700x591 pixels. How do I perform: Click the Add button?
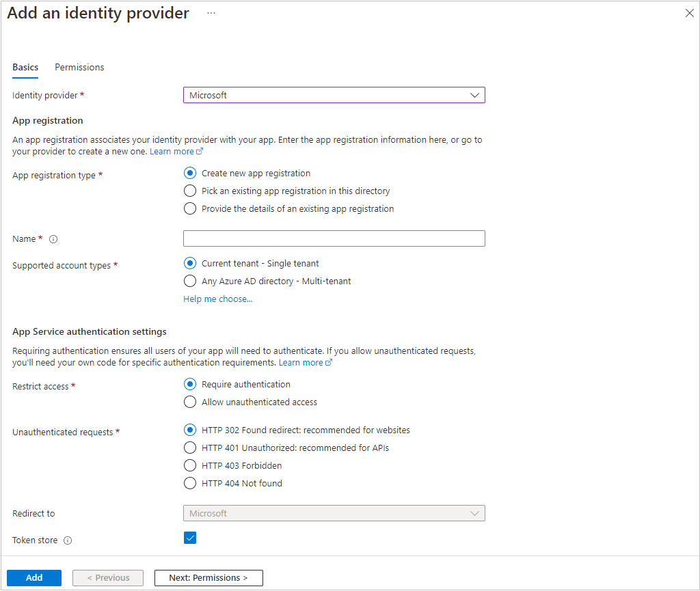coord(34,578)
